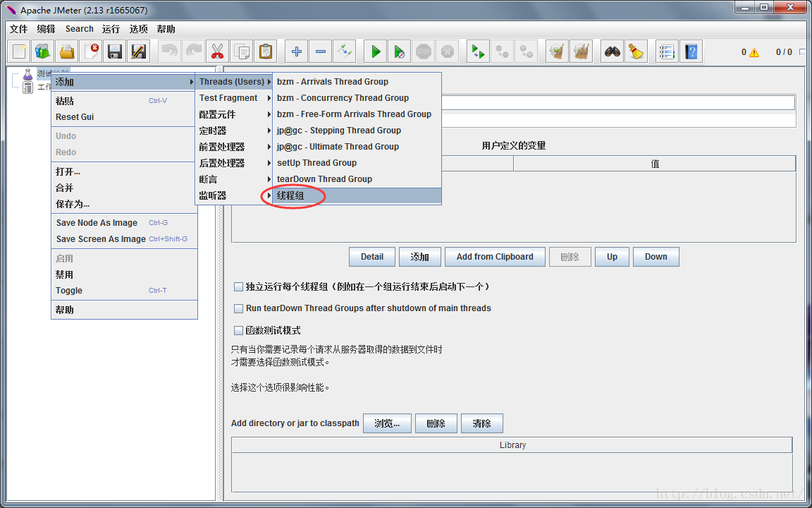
Task: Open the 编辑 menu
Action: [x=46, y=29]
